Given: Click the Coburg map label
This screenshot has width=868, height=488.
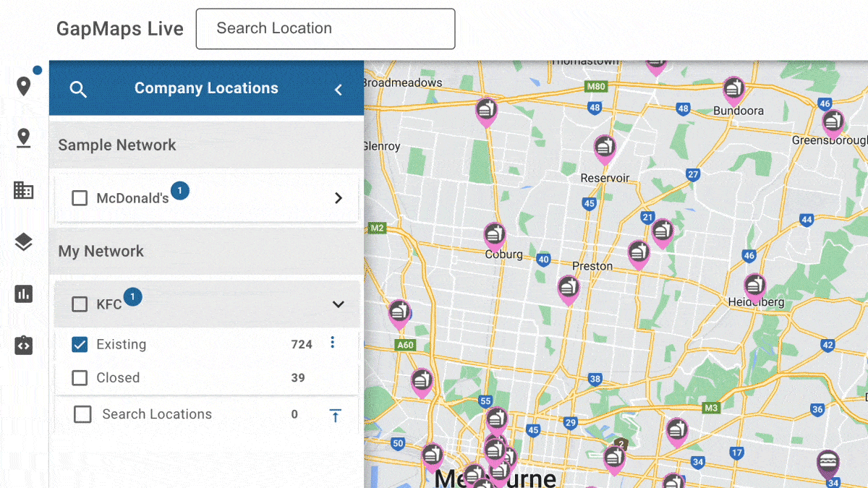Looking at the screenshot, I should [504, 254].
